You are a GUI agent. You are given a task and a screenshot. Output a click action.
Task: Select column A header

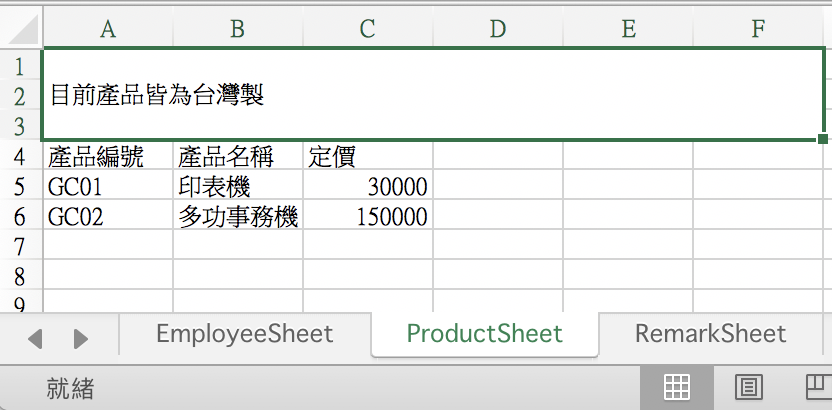coord(108,29)
